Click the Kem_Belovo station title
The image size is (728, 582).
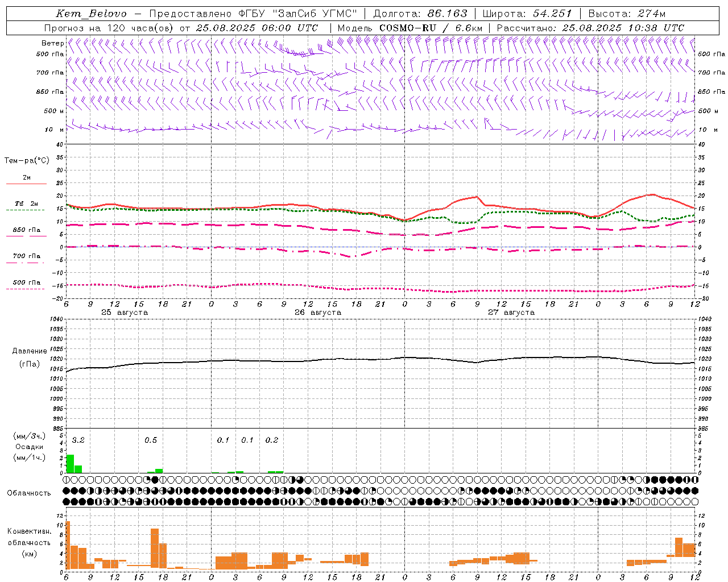[91, 14]
